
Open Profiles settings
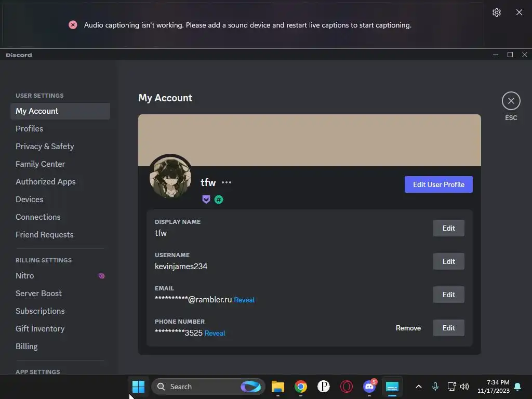click(60, 129)
